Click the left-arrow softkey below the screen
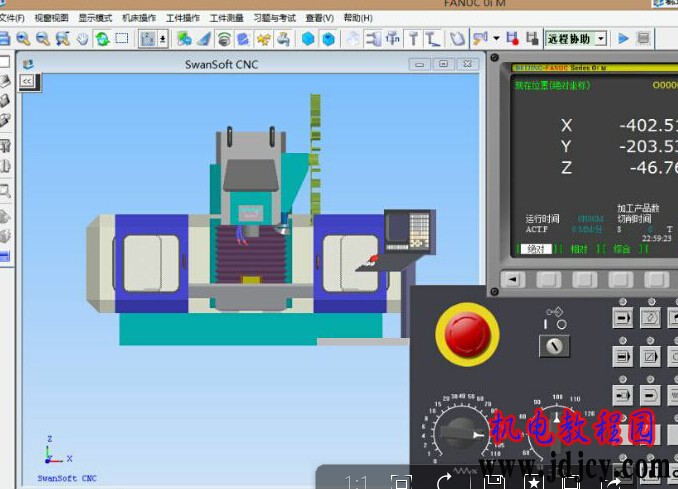This screenshot has height=489, width=678. click(513, 280)
